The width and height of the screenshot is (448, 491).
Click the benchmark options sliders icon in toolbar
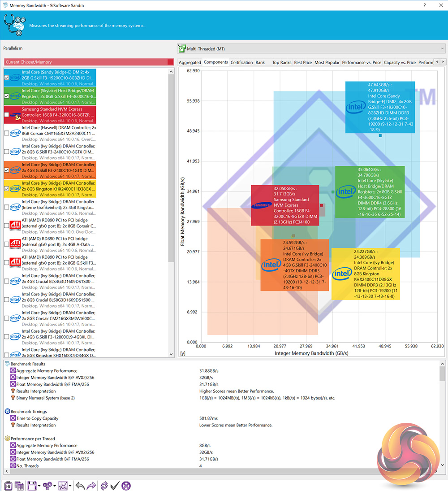[x=8, y=486]
